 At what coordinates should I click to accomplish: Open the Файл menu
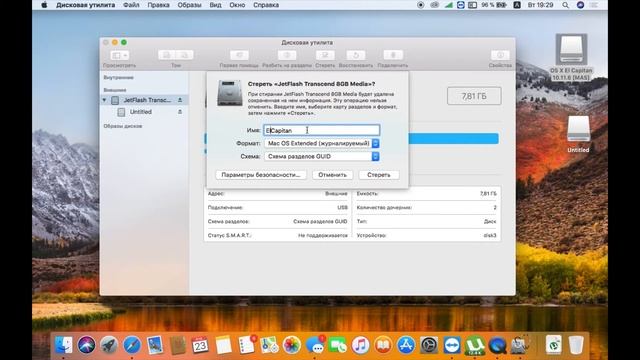(131, 5)
